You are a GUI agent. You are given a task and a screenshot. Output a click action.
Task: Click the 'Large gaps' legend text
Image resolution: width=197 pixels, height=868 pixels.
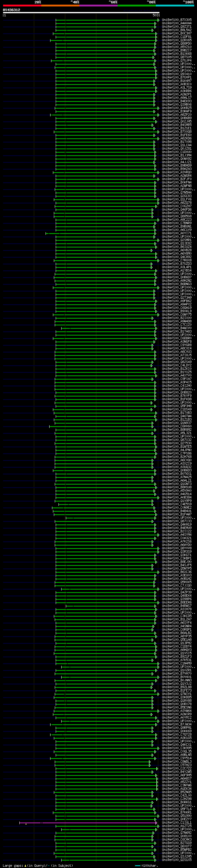(x=13, y=865)
